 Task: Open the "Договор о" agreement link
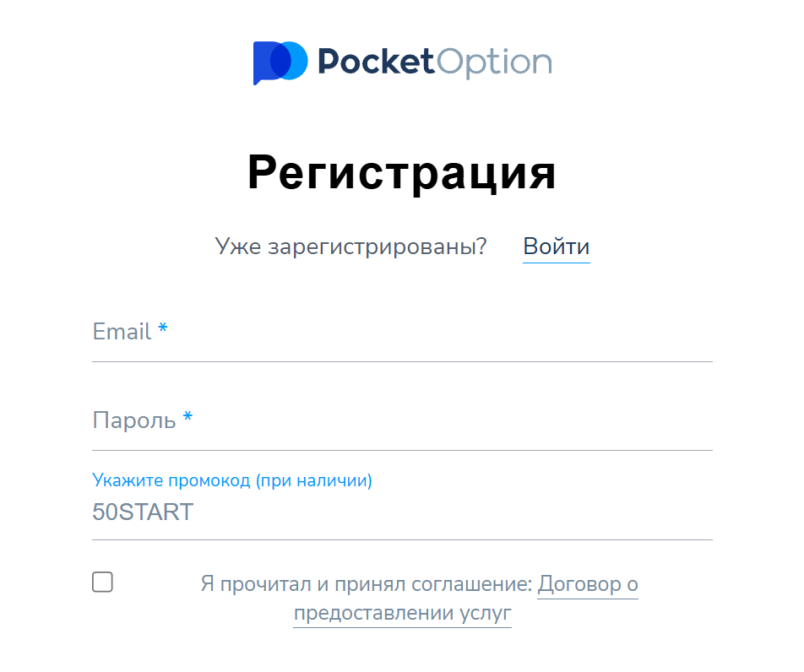tap(588, 584)
